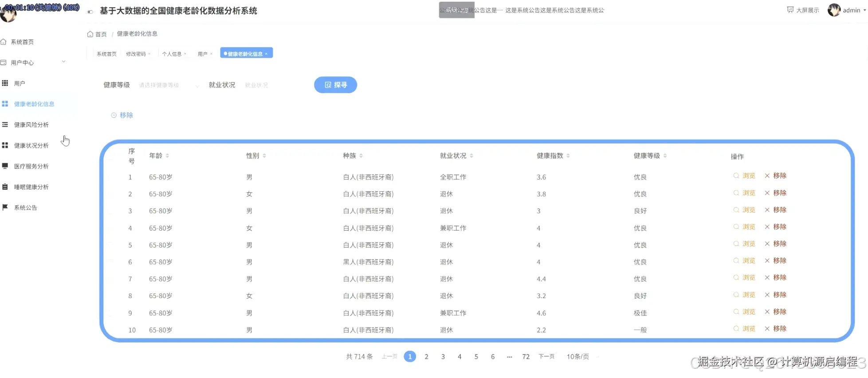Click the 黑人(非西班牙裔) cell in row 6

point(368,262)
